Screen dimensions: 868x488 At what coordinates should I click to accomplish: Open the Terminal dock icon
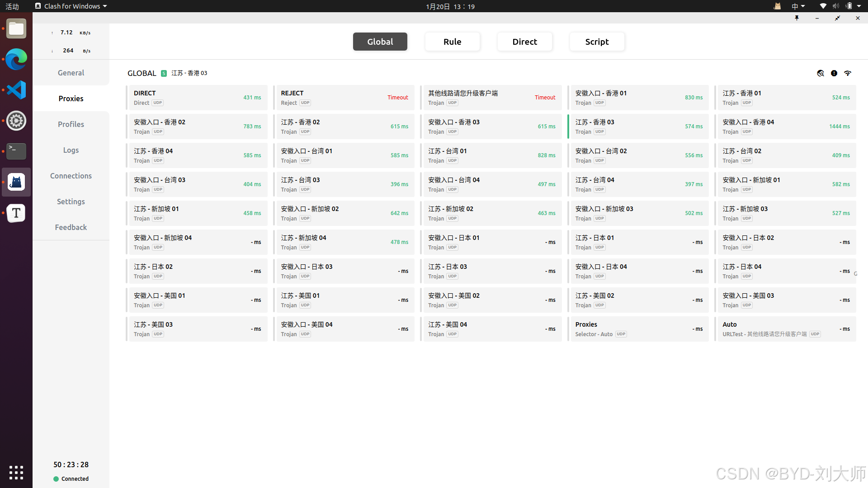pos(16,151)
